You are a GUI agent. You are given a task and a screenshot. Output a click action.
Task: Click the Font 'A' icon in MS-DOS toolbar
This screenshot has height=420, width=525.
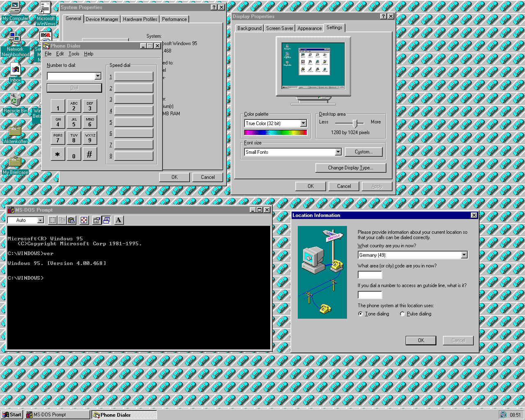[119, 220]
